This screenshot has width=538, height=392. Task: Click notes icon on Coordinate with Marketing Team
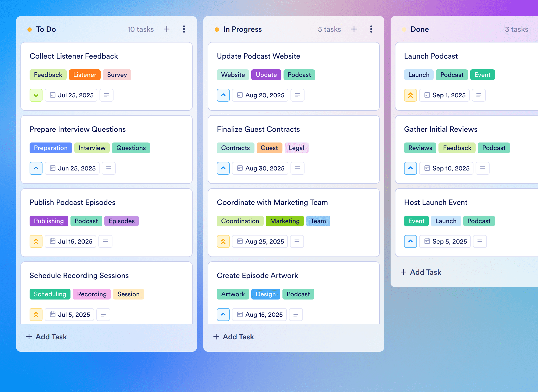[297, 241]
